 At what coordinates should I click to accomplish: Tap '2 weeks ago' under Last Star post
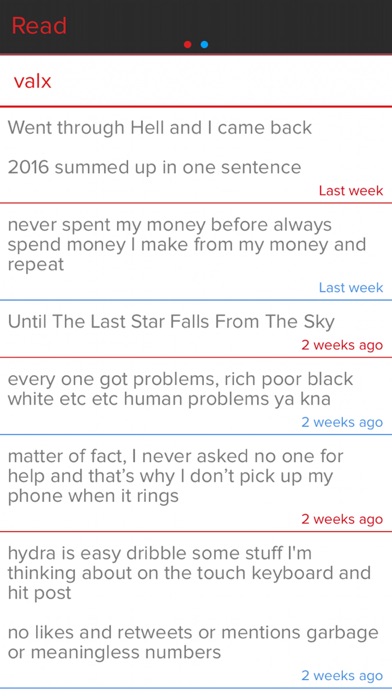click(342, 345)
